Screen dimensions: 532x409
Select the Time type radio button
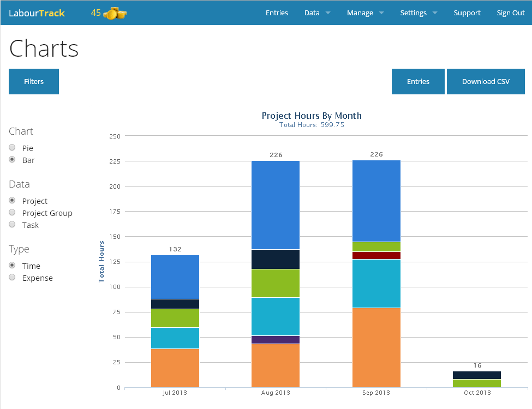pos(12,266)
